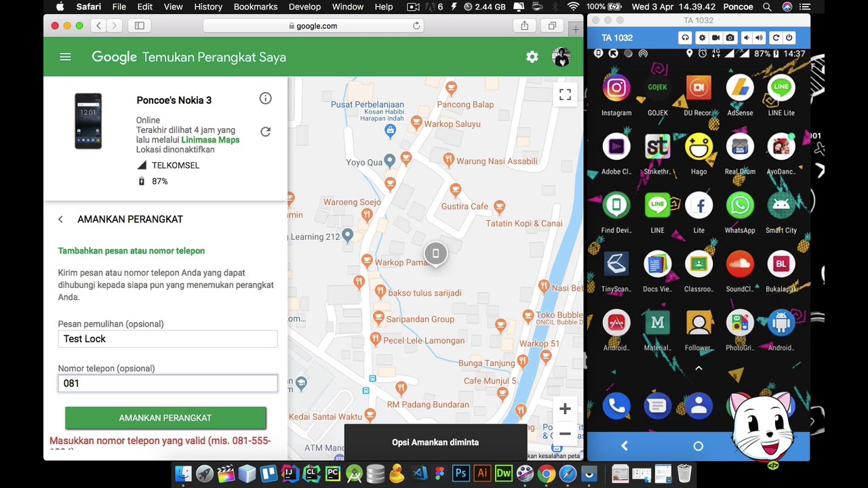Open the contacts app in phone dock
The height and width of the screenshot is (488, 868).
(698, 406)
